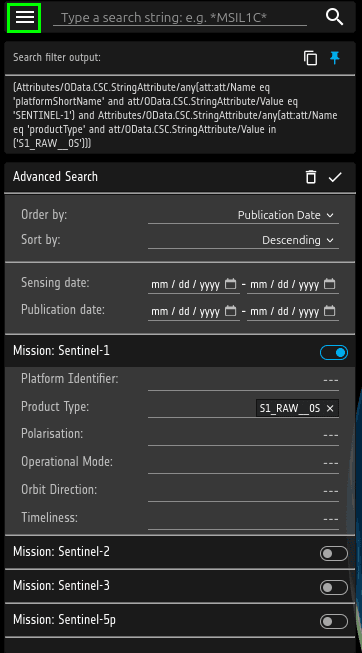Open Sensing date end calendar icon
This screenshot has height=653, width=362.
pyautogui.click(x=330, y=284)
